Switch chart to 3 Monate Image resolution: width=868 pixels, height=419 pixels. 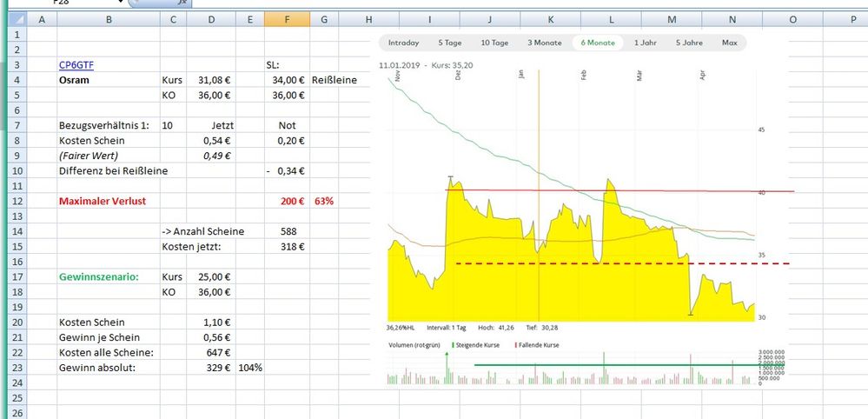tap(543, 43)
